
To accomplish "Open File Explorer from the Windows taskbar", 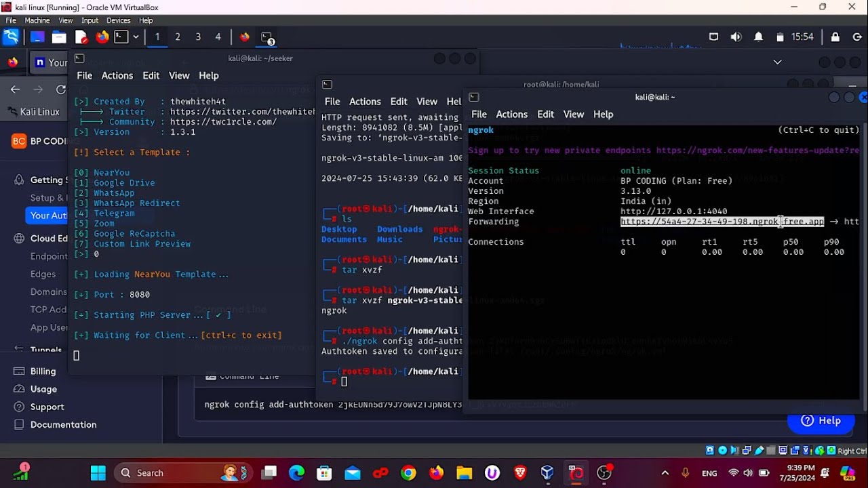I will coord(464,473).
